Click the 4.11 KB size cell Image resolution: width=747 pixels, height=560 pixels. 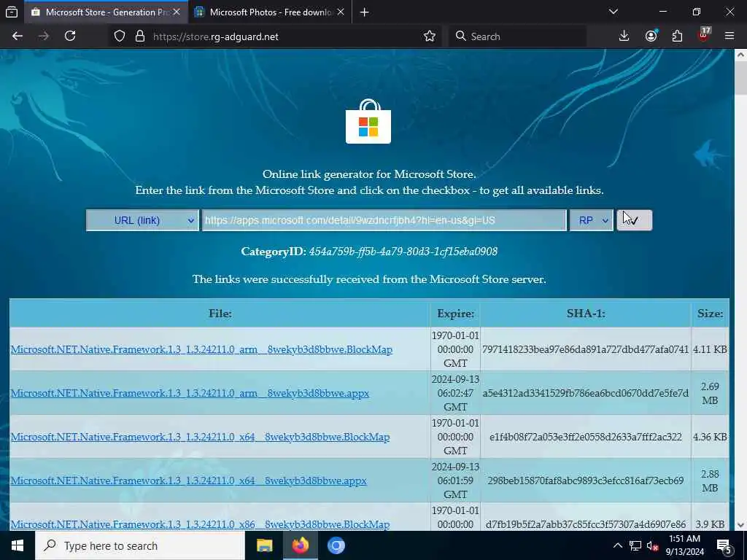tap(710, 349)
